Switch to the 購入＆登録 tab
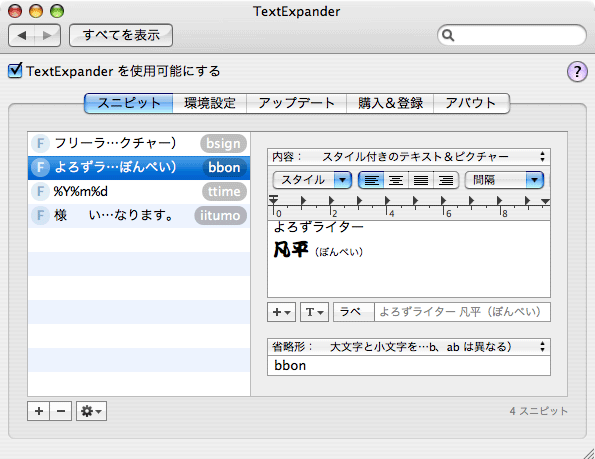 coord(390,103)
